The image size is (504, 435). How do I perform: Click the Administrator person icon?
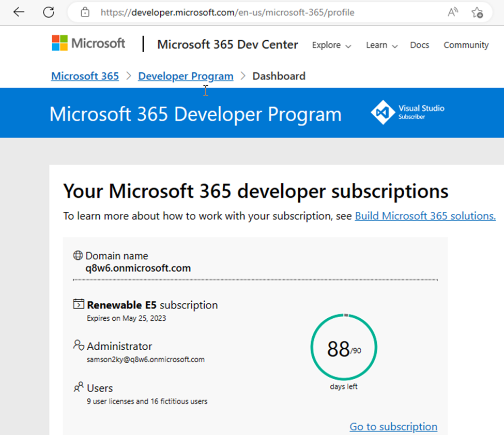[x=79, y=345]
